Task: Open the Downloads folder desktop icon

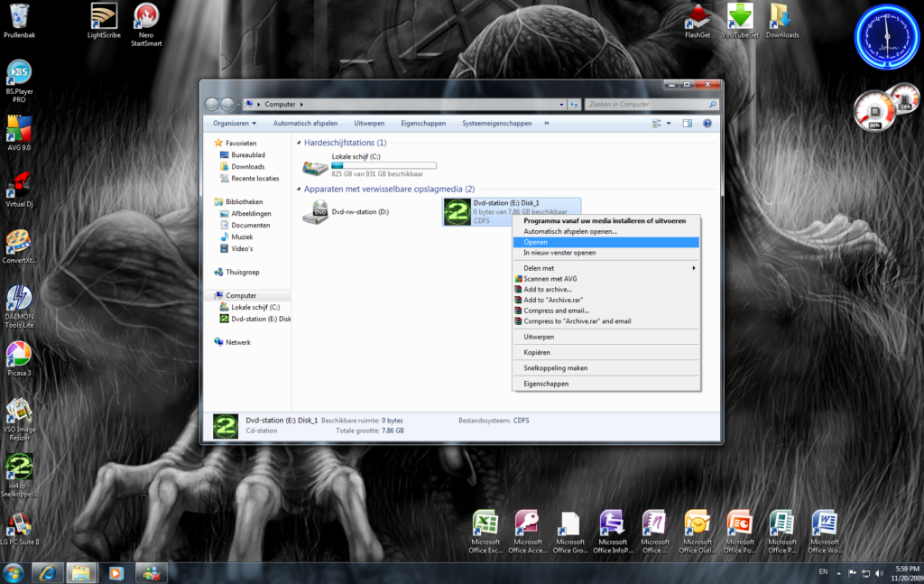Action: (782, 21)
